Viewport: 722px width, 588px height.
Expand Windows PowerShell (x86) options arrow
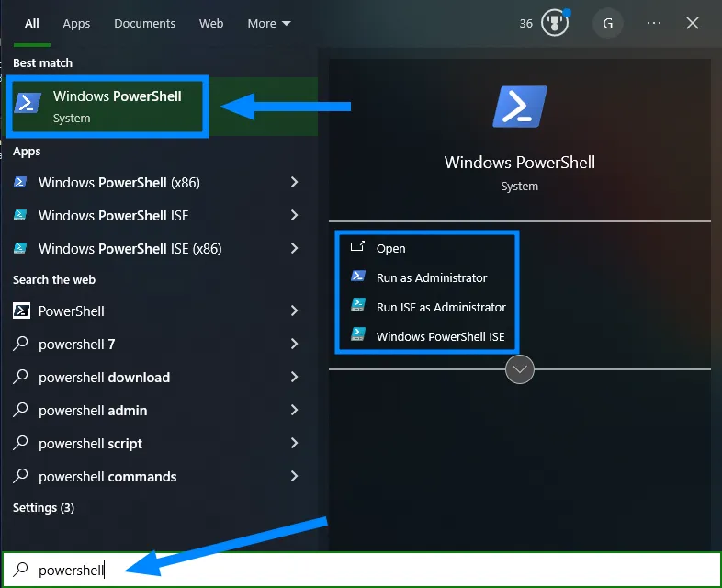pyautogui.click(x=294, y=182)
